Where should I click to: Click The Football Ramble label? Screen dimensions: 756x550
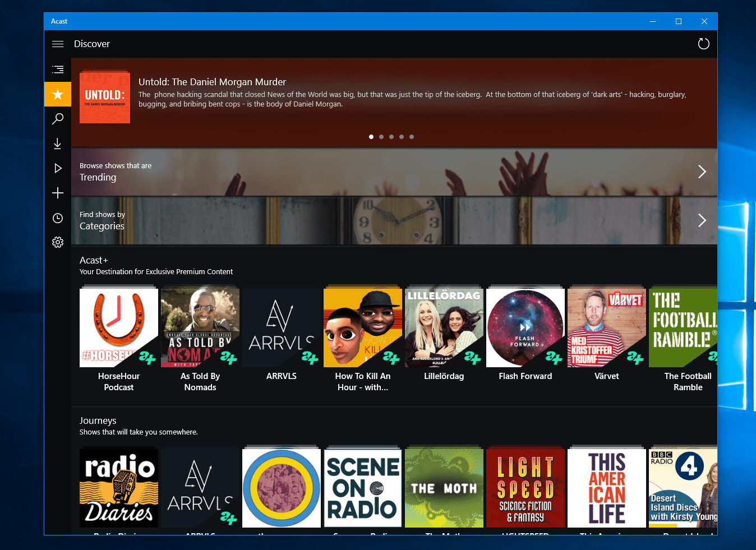tap(688, 382)
